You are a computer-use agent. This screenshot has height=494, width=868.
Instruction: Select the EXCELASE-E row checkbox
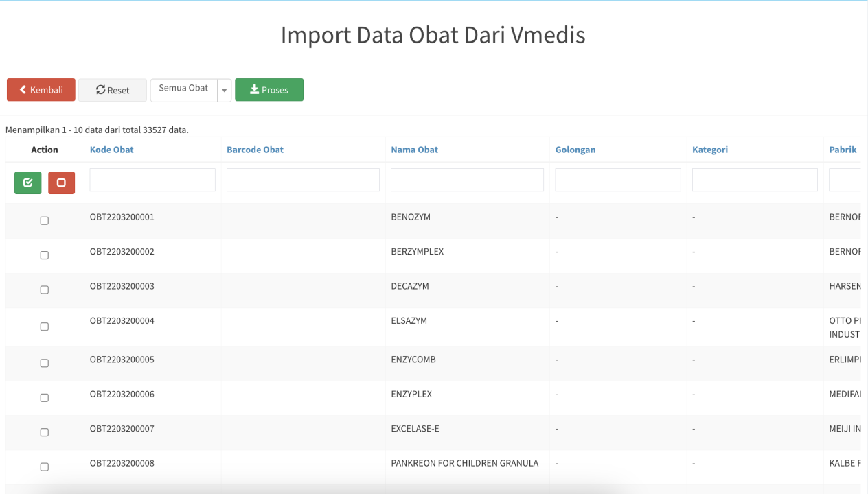coord(45,432)
